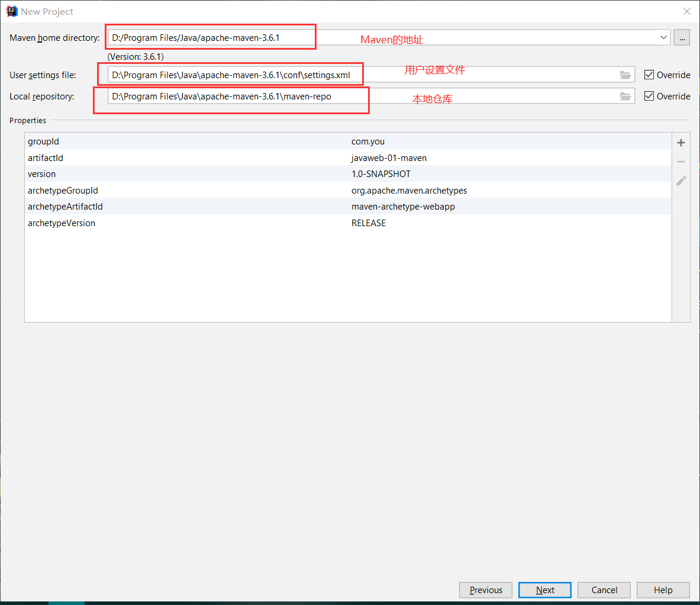Click the Previous button
The width and height of the screenshot is (700, 605).
point(485,590)
